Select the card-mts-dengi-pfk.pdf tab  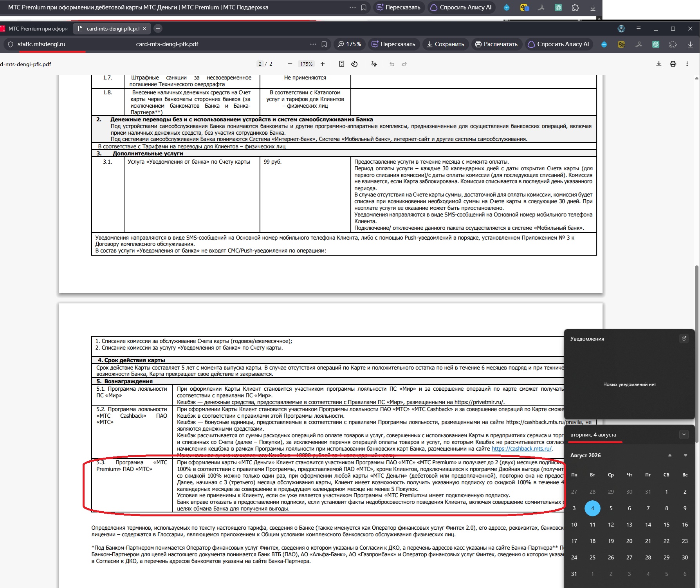click(x=112, y=29)
